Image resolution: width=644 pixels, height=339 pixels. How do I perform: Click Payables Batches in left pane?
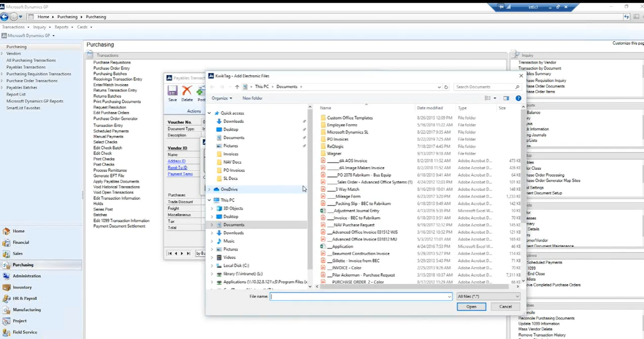(x=21, y=87)
